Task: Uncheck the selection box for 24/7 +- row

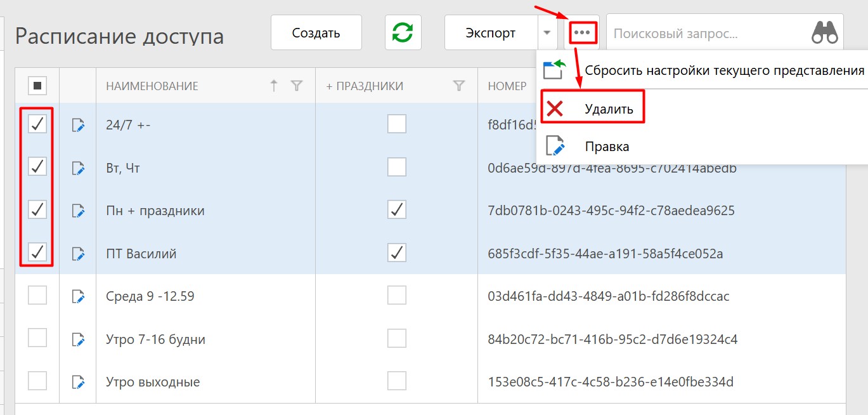Action: click(x=37, y=124)
